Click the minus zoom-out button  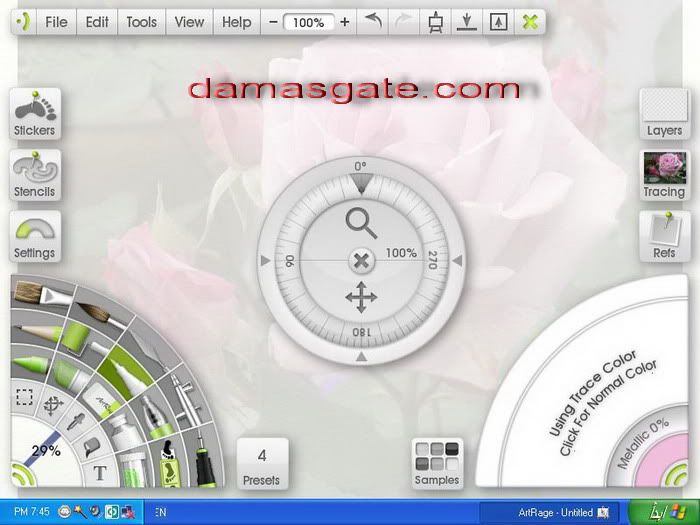coord(274,22)
